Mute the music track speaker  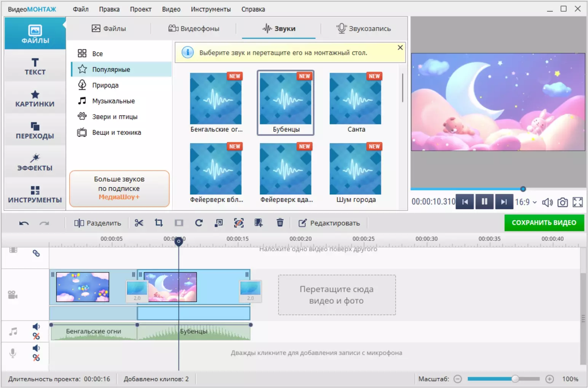(x=36, y=327)
